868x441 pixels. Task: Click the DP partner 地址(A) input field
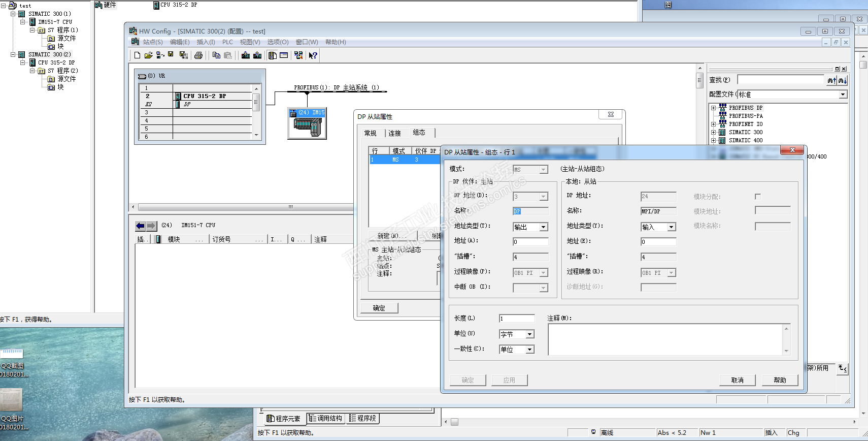(530, 242)
